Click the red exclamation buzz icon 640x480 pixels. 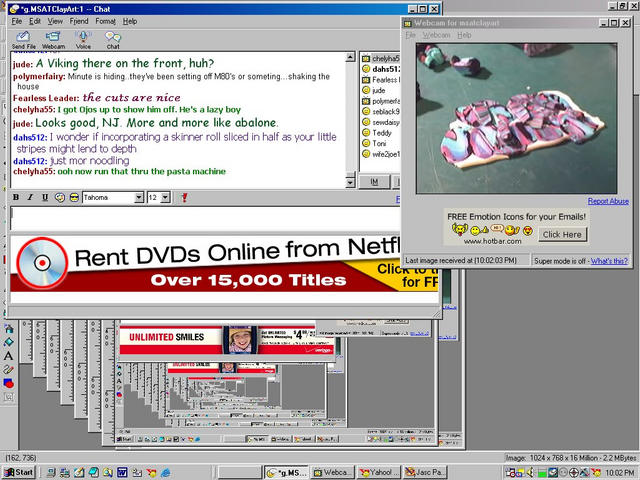pyautogui.click(x=184, y=198)
